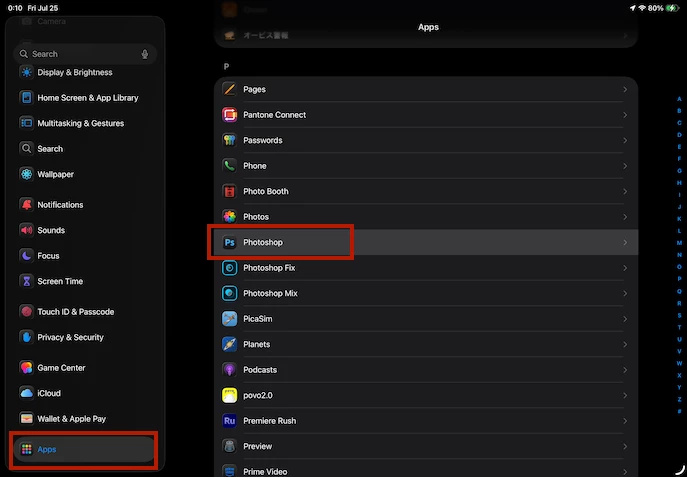Expand the Pages row chevron
The image size is (687, 477).
[x=625, y=89]
